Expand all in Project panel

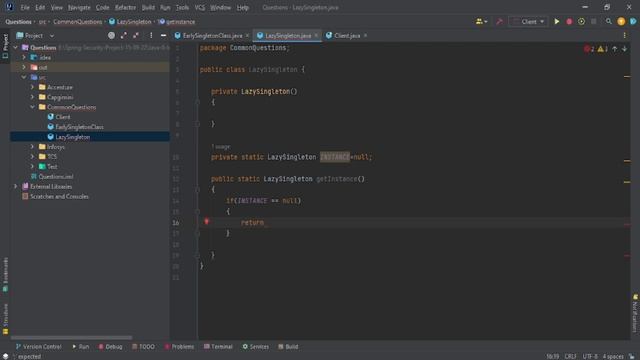[124, 36]
